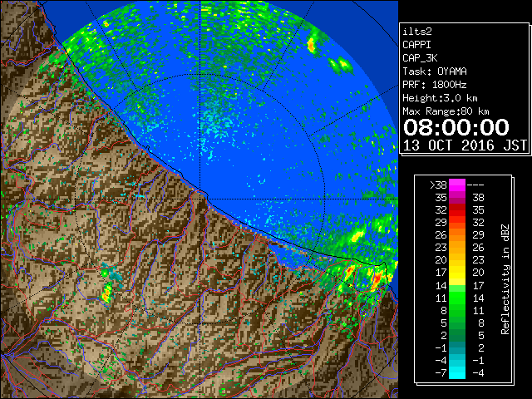Click the 'Reflectivity in dBZ' legend title
The width and height of the screenshot is (532, 399).
pyautogui.click(x=505, y=279)
